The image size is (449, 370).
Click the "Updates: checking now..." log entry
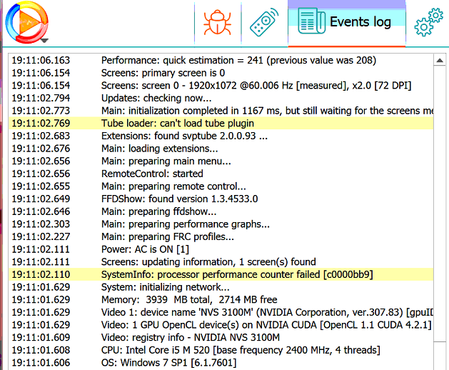pyautogui.click(x=221, y=98)
